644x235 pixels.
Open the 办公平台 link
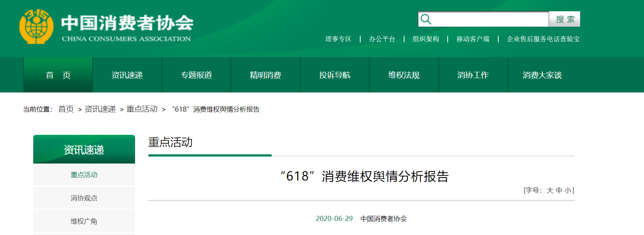(382, 39)
